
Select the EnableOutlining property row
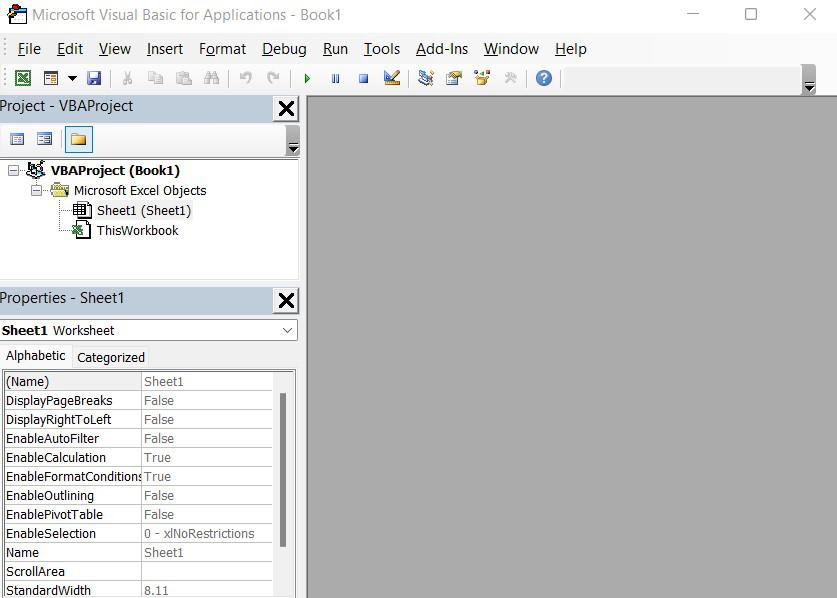point(139,495)
